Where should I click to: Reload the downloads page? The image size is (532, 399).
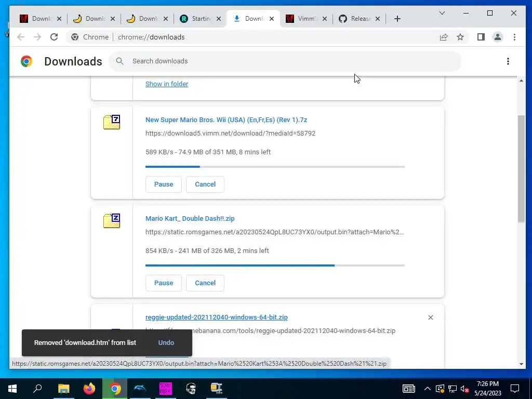(x=54, y=37)
